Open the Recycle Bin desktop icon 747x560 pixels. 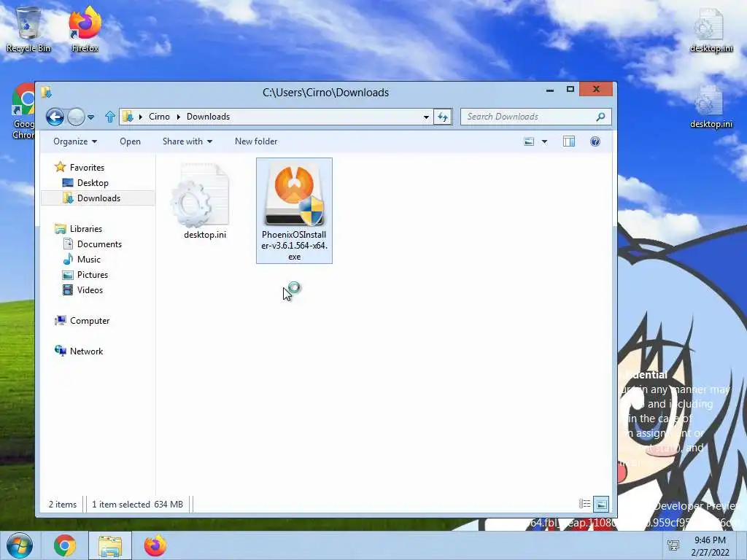pyautogui.click(x=28, y=29)
